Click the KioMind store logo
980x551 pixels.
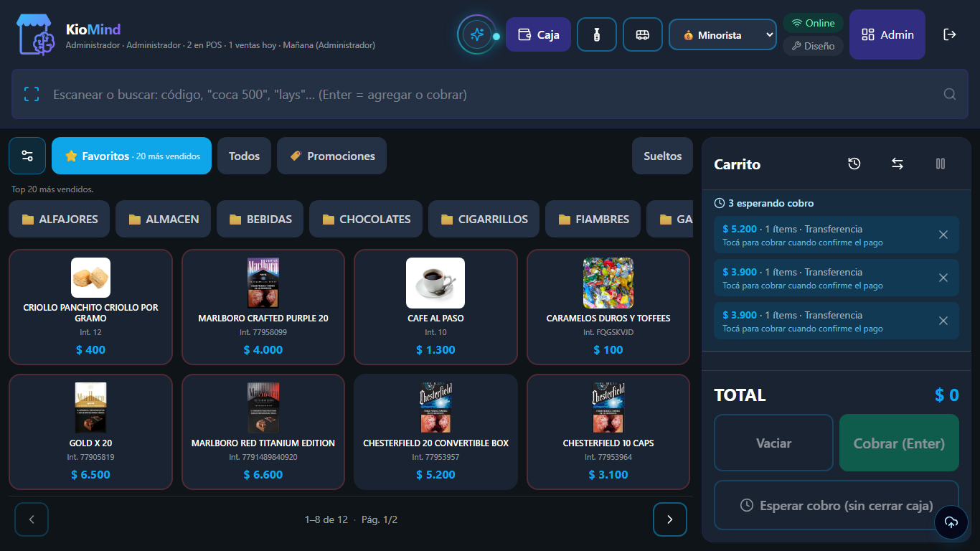(36, 34)
